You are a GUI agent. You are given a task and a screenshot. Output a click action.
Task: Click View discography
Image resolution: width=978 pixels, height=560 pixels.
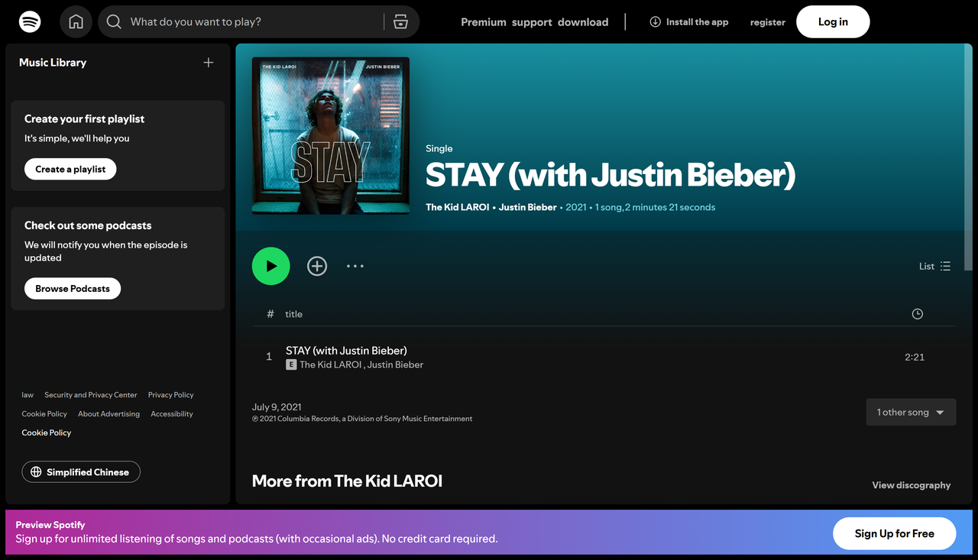911,484
